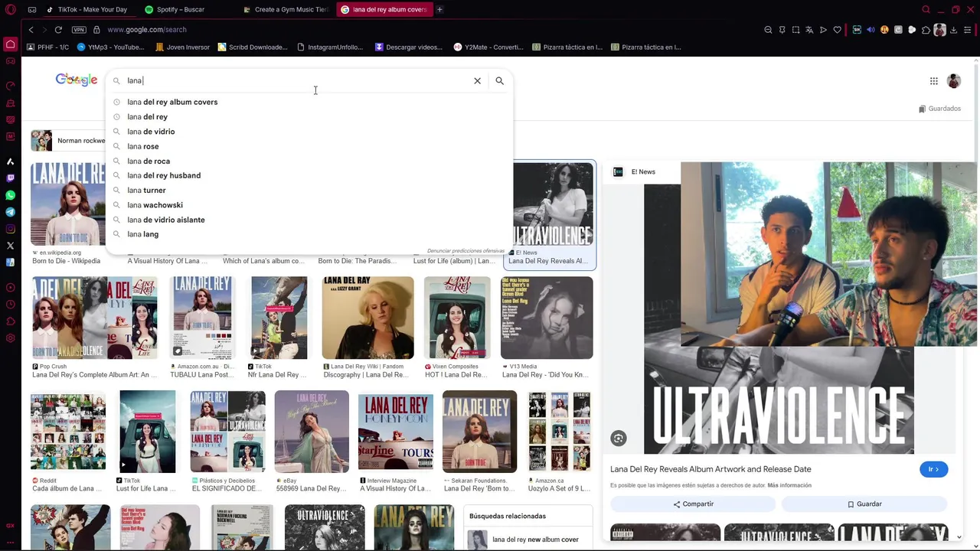Open Instagram in the sidebar

(10, 229)
